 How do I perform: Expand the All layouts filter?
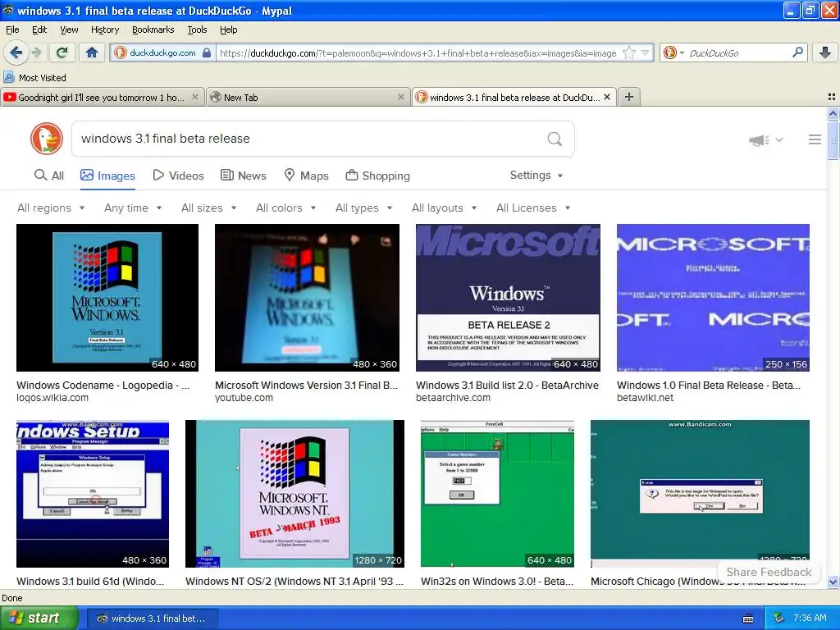444,208
